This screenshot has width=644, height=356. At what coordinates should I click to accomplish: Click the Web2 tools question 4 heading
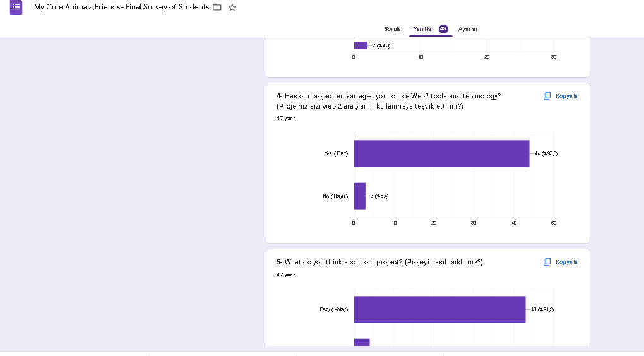(388, 96)
